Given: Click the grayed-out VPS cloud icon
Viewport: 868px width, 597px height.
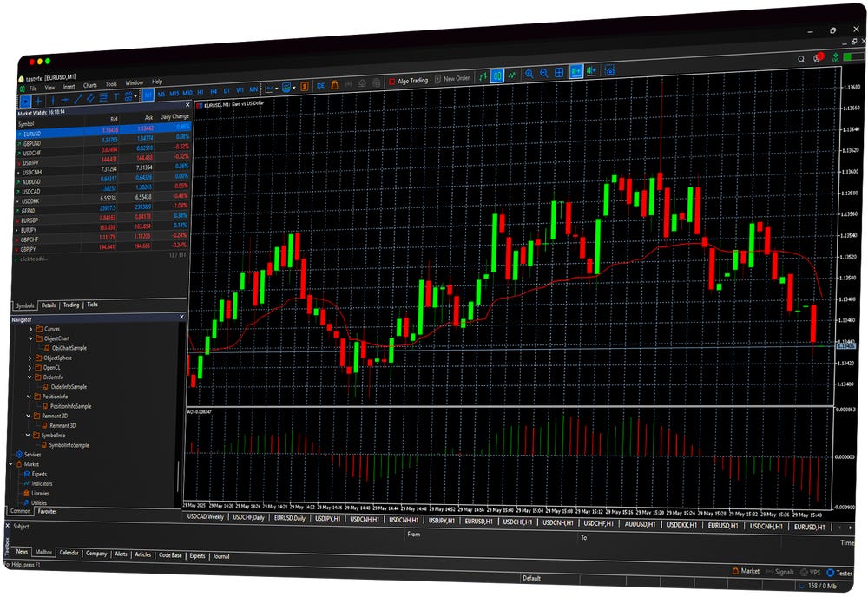Looking at the screenshot, I should (x=362, y=83).
